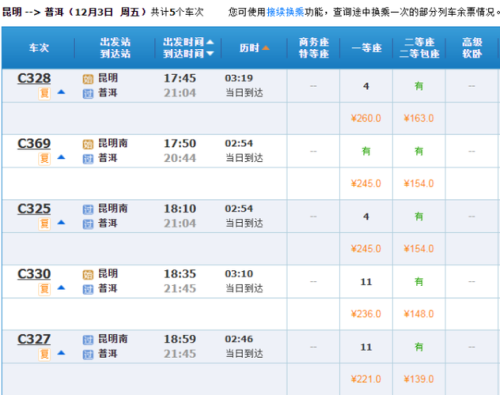Click origin station icon beside C369 昆明南
Image resolution: width=500 pixels, height=395 pixels.
click(88, 145)
